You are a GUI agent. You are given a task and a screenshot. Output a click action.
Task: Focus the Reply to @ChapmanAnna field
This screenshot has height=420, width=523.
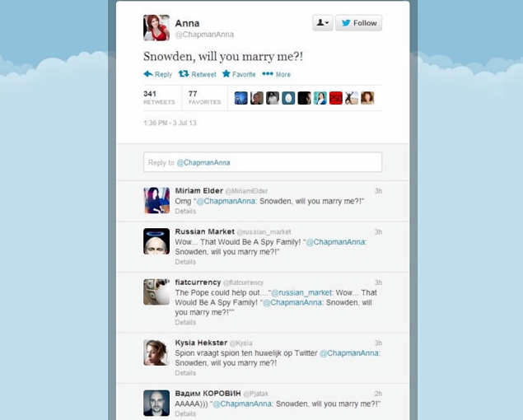(263, 162)
